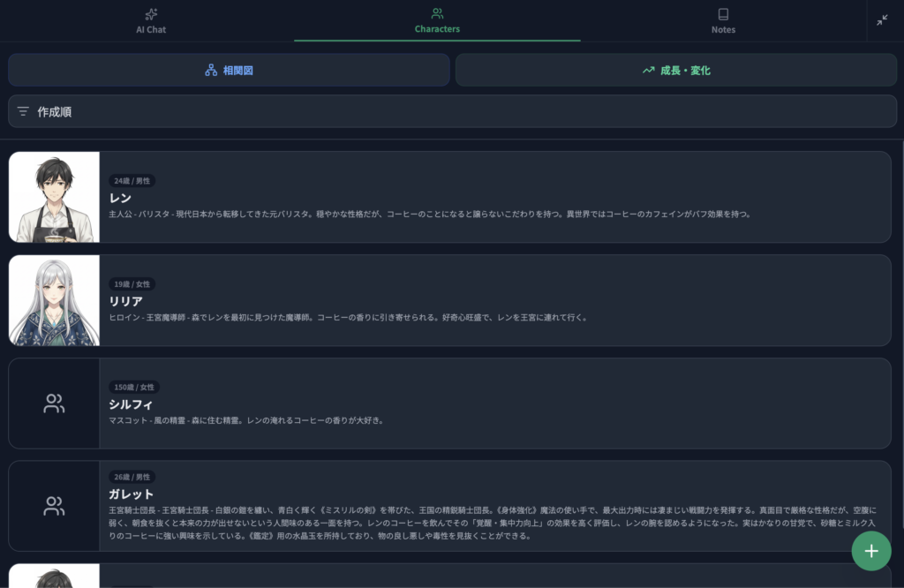This screenshot has width=904, height=588.
Task: Click the 成長・変化 trend arrow icon
Action: pyautogui.click(x=649, y=70)
